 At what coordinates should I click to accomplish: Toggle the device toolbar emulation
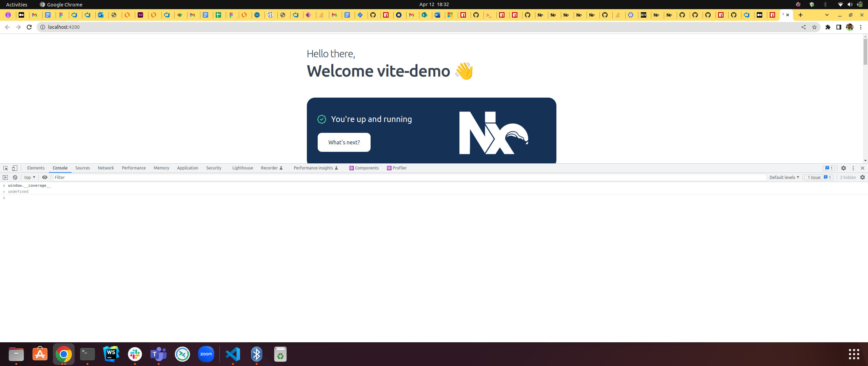pyautogui.click(x=15, y=168)
